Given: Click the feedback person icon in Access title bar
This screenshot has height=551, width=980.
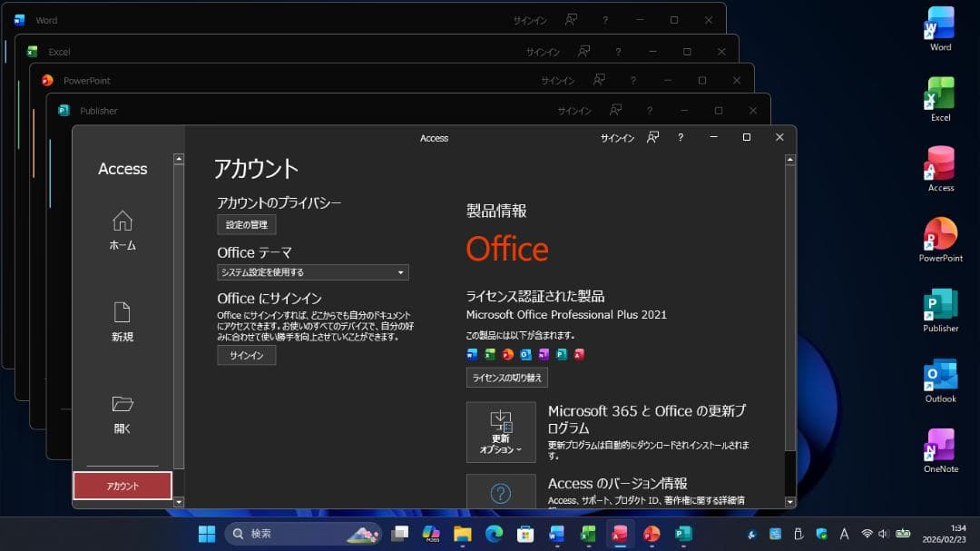Looking at the screenshot, I should pos(652,138).
